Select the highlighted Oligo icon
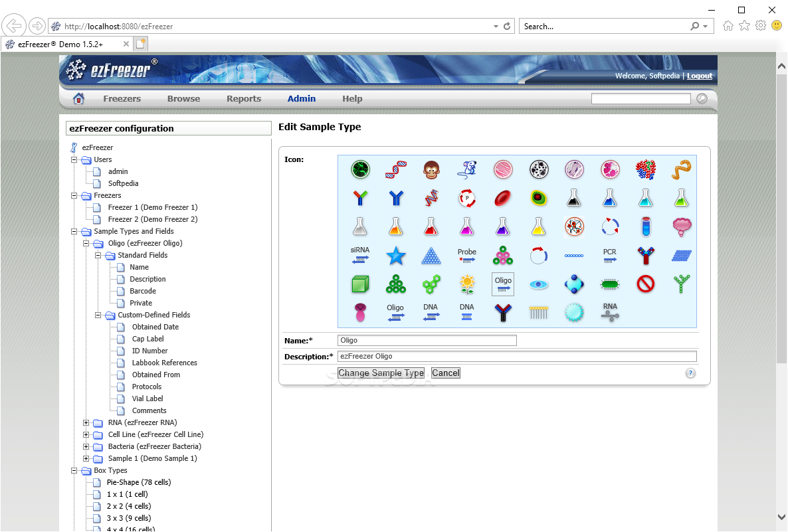Screen dimensions: 788x532 [502, 284]
